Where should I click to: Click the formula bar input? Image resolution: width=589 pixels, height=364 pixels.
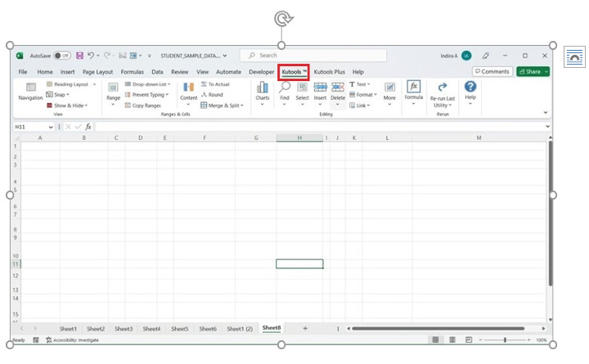click(319, 127)
